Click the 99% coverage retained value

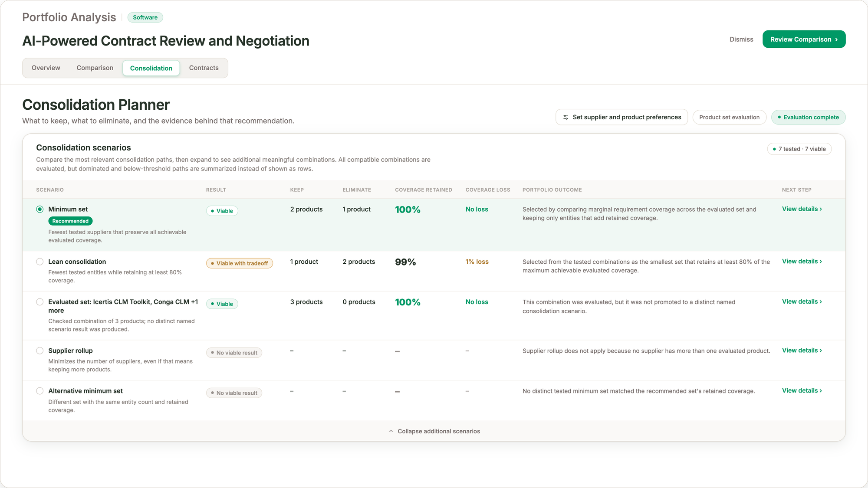[x=405, y=262]
